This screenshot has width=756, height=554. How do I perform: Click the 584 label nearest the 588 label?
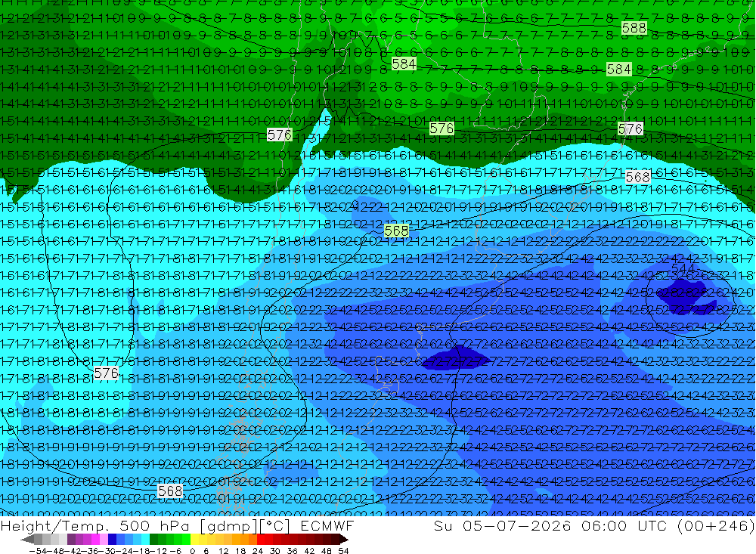click(x=618, y=70)
